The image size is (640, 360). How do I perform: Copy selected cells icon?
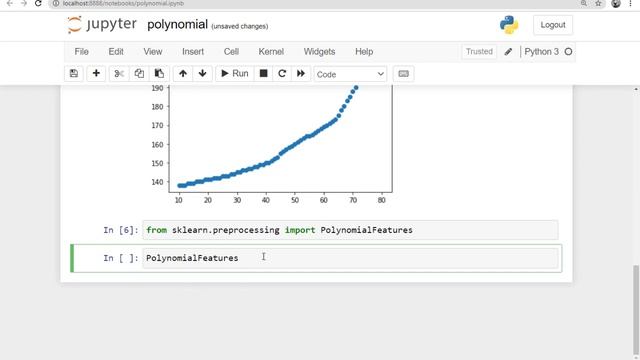pos(139,73)
